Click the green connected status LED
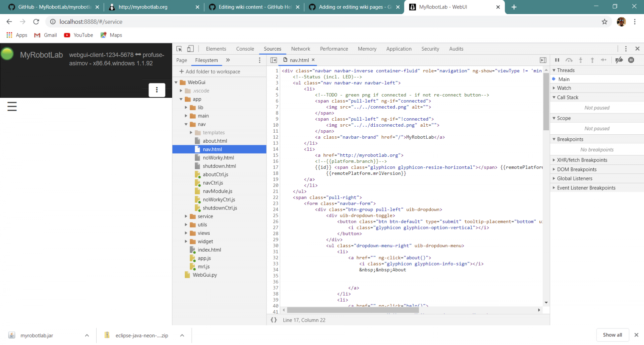 coord(7,54)
